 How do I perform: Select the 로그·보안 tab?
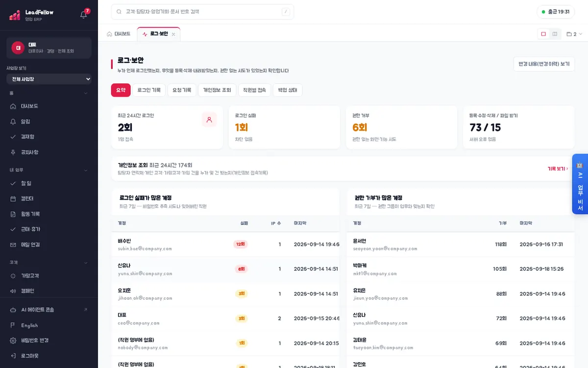(159, 34)
